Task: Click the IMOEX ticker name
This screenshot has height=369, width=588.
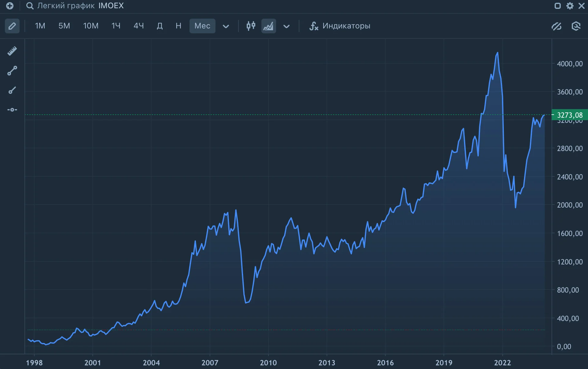Action: tap(111, 6)
